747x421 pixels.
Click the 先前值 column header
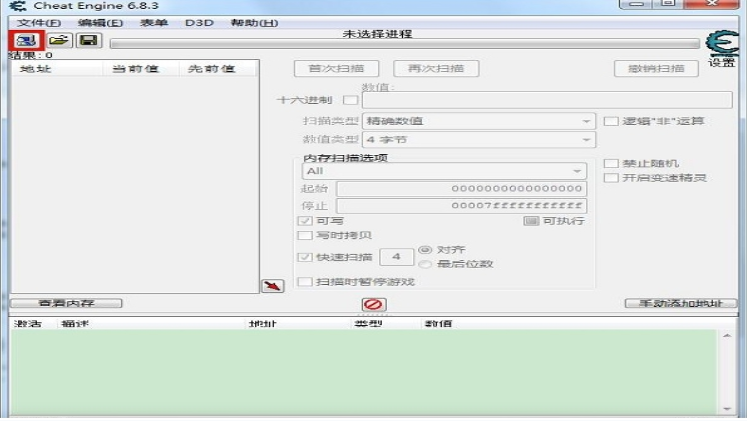click(x=218, y=69)
